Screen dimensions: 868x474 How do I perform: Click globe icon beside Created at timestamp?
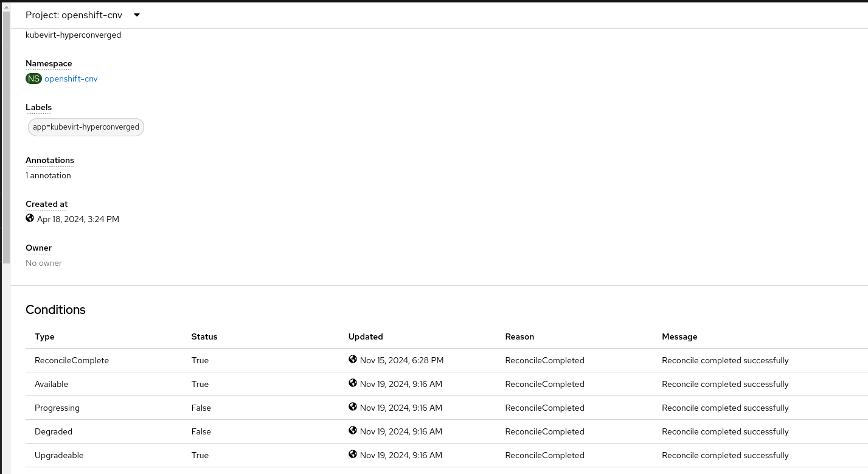pyautogui.click(x=30, y=218)
